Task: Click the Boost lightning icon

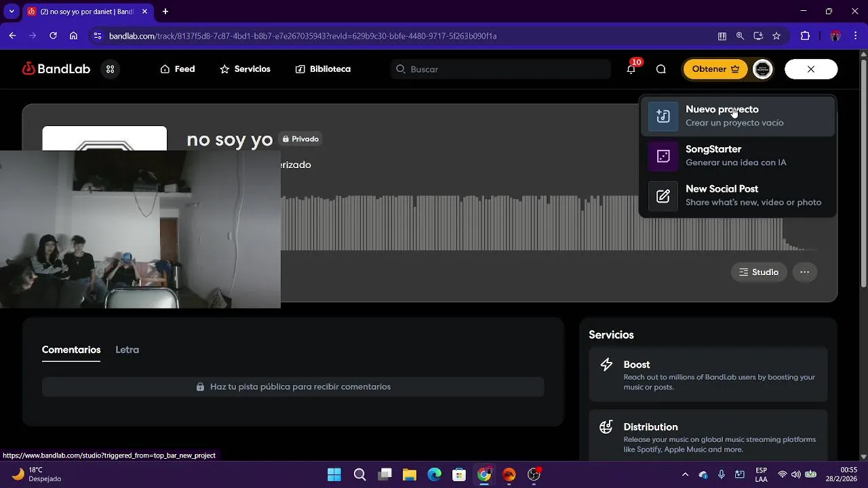Action: point(606,365)
